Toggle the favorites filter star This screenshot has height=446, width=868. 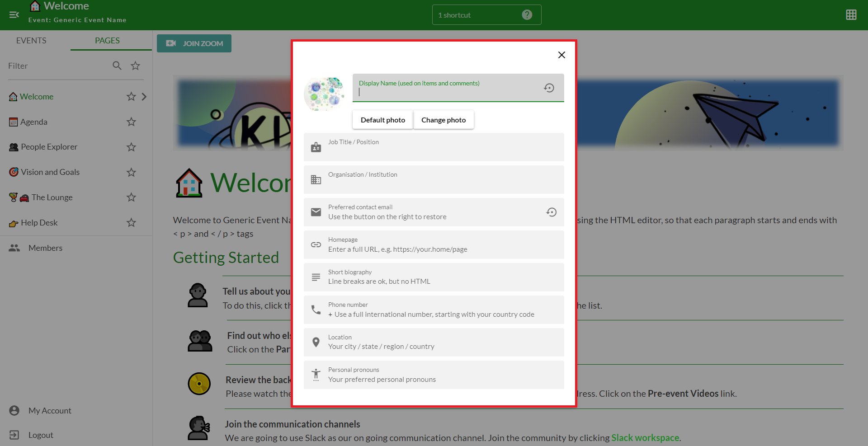[x=135, y=66]
